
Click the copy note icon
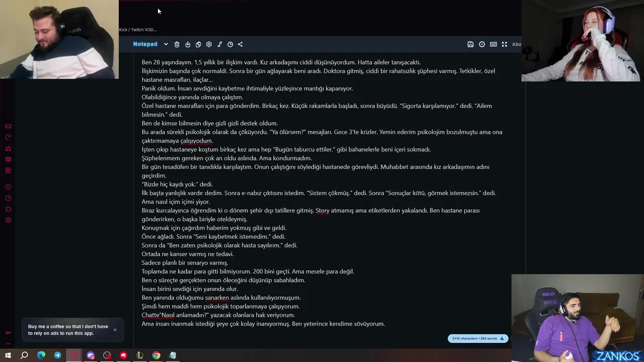point(198,44)
